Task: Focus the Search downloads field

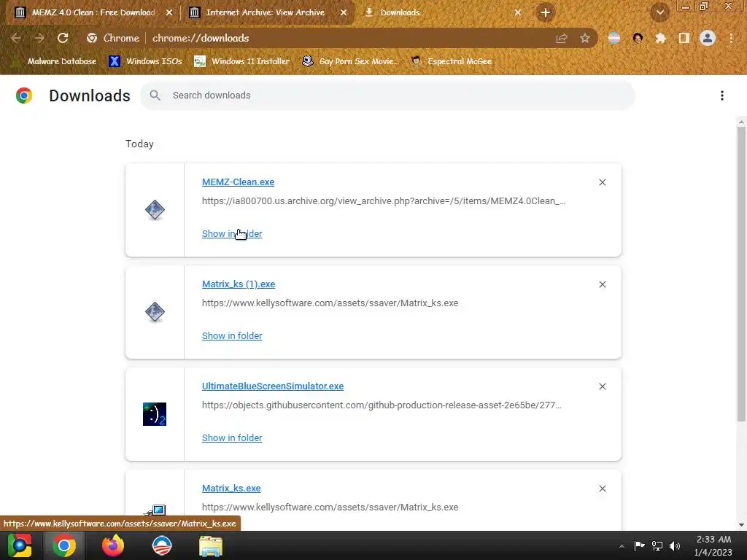Action: 387,96
